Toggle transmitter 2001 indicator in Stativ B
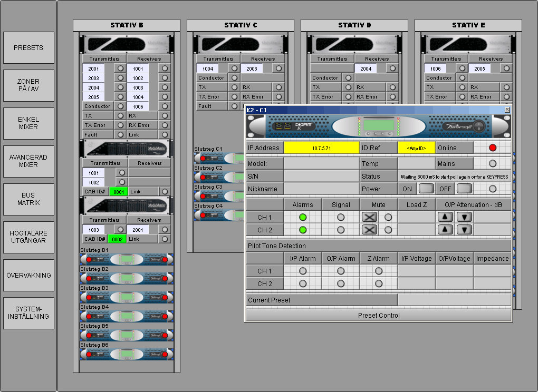The width and height of the screenshot is (538, 392). (x=120, y=68)
